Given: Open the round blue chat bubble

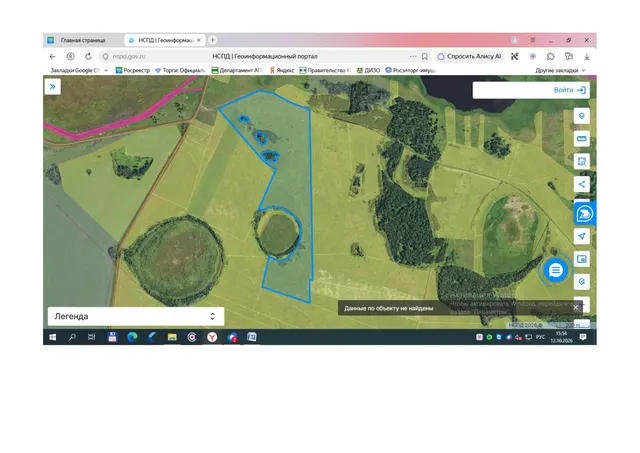Looking at the screenshot, I should 556,270.
